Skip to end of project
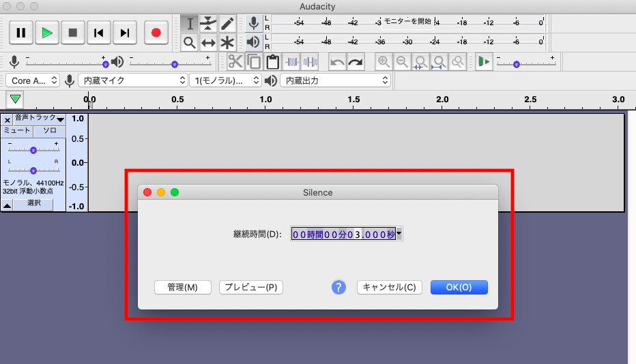The image size is (636, 364). click(124, 33)
